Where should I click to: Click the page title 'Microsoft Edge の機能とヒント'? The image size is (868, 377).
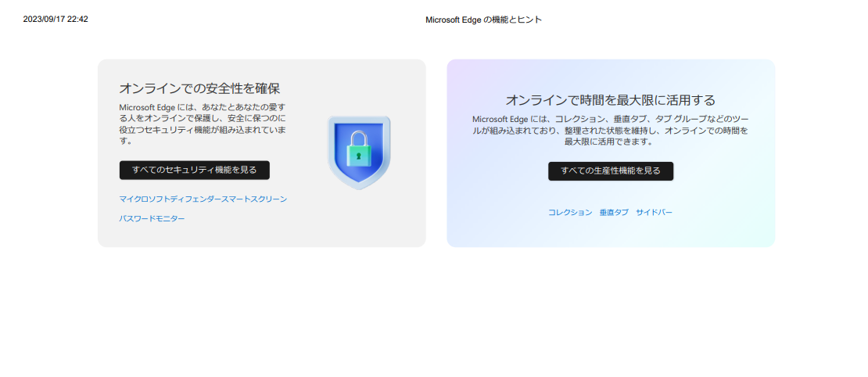[x=484, y=20]
